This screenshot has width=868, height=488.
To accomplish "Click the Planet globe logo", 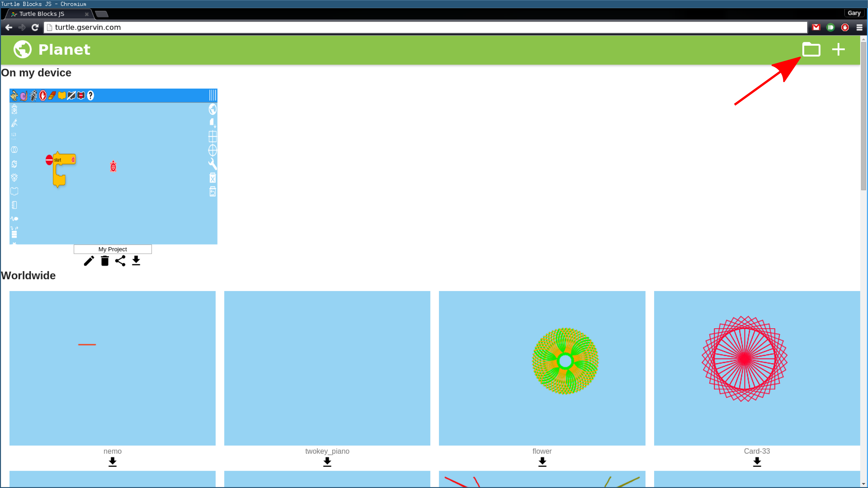I will click(x=23, y=49).
